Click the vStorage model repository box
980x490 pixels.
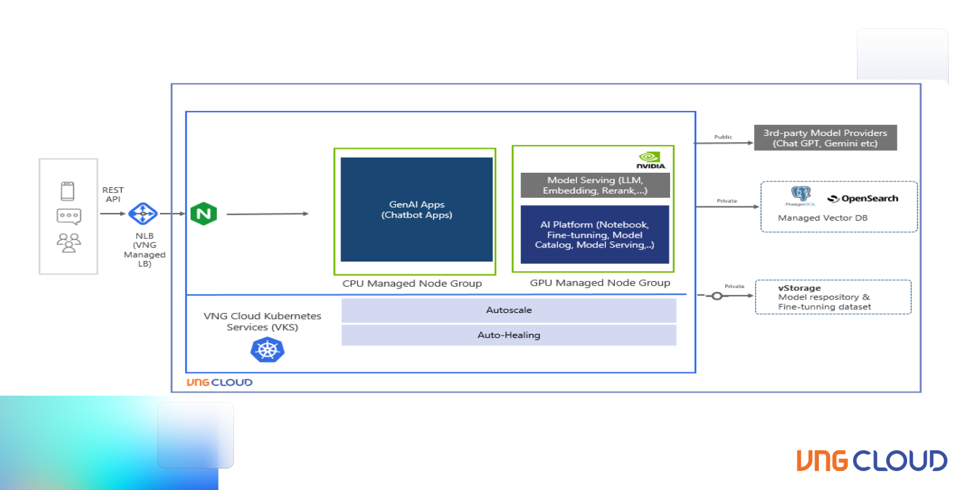(x=833, y=297)
